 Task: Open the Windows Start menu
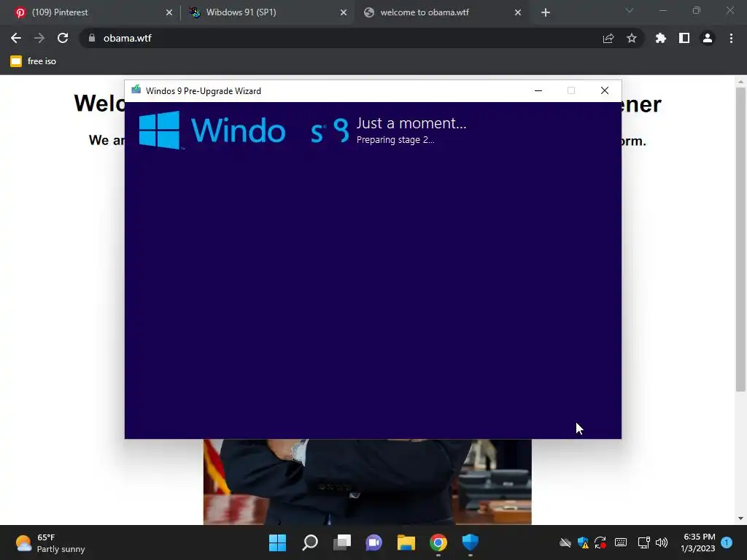(x=278, y=542)
